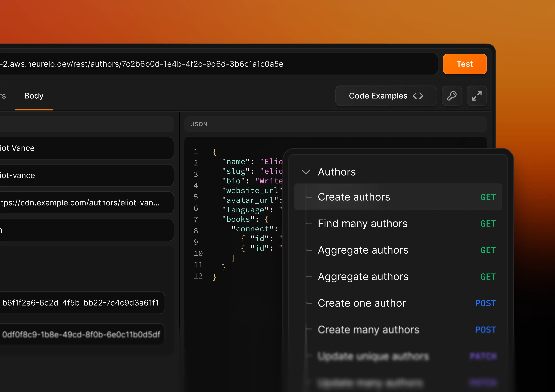Viewport: 555px width, 392px height.
Task: Select the Update unique authors endpoint
Action: (x=373, y=356)
